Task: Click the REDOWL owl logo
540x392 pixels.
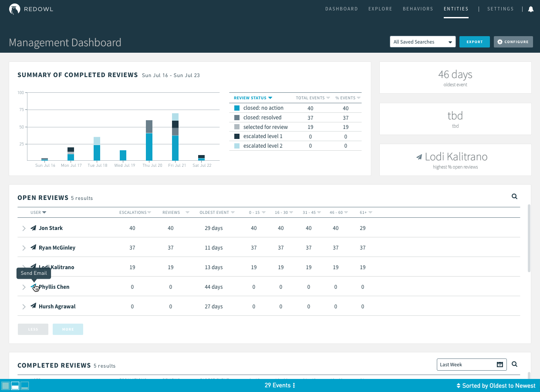Action: tap(15, 8)
